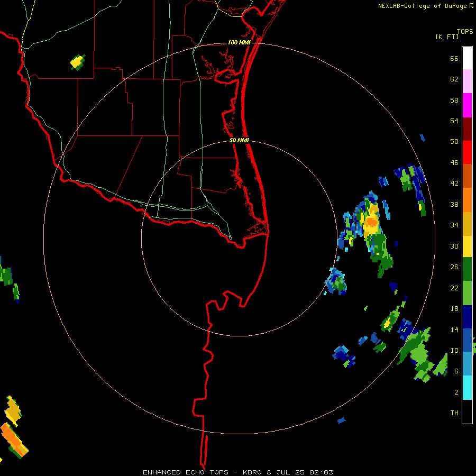Click the 26 legend value
Viewport: 476px width, 476px height.
point(454,267)
